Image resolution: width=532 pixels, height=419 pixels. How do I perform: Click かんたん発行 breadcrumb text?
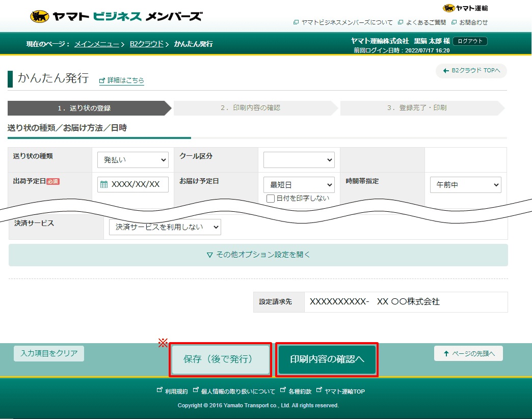[194, 44]
